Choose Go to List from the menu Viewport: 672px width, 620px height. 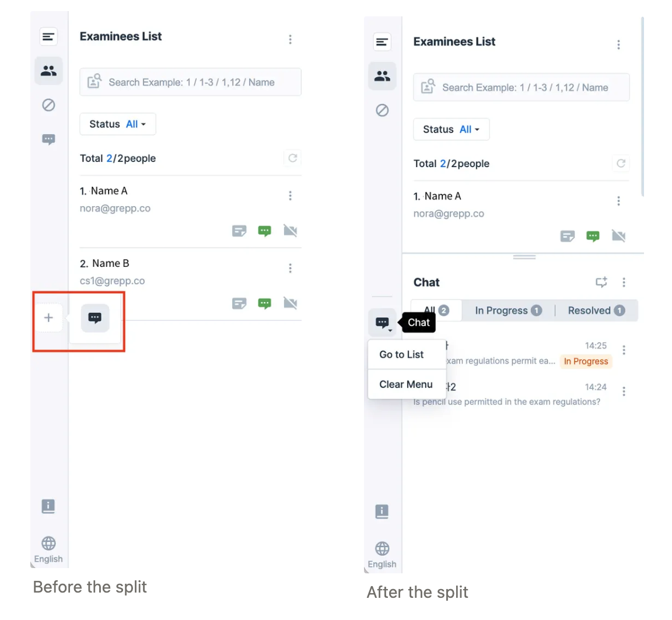coord(401,354)
